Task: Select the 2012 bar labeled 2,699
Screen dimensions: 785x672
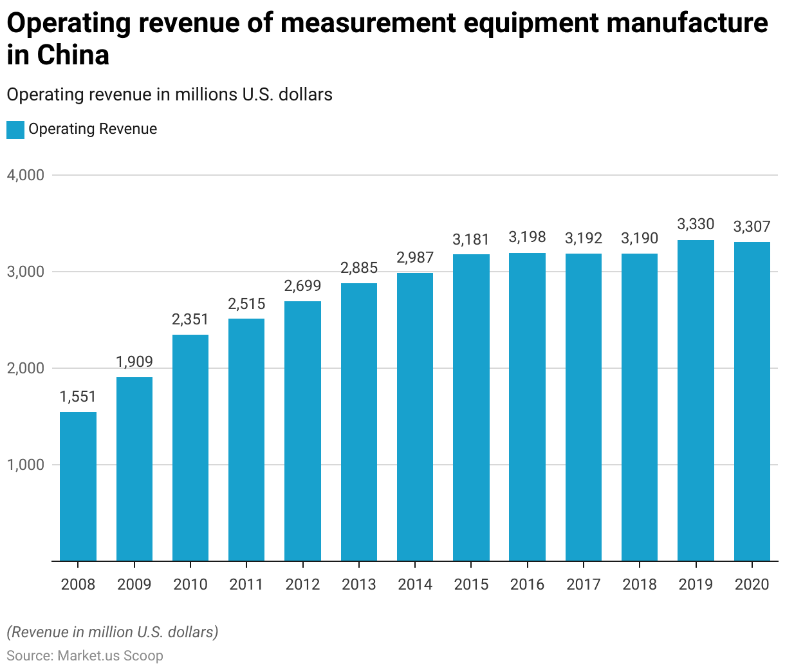Action: [302, 431]
